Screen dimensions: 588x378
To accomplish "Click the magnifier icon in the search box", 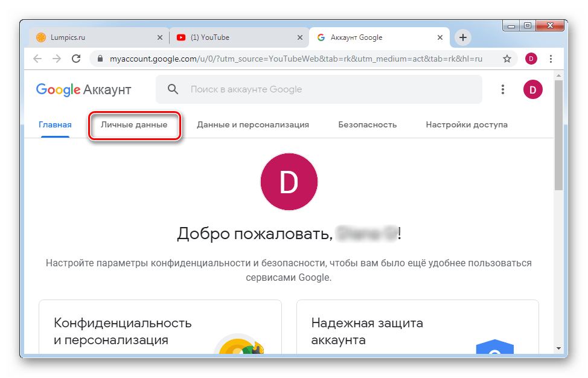I will point(173,89).
